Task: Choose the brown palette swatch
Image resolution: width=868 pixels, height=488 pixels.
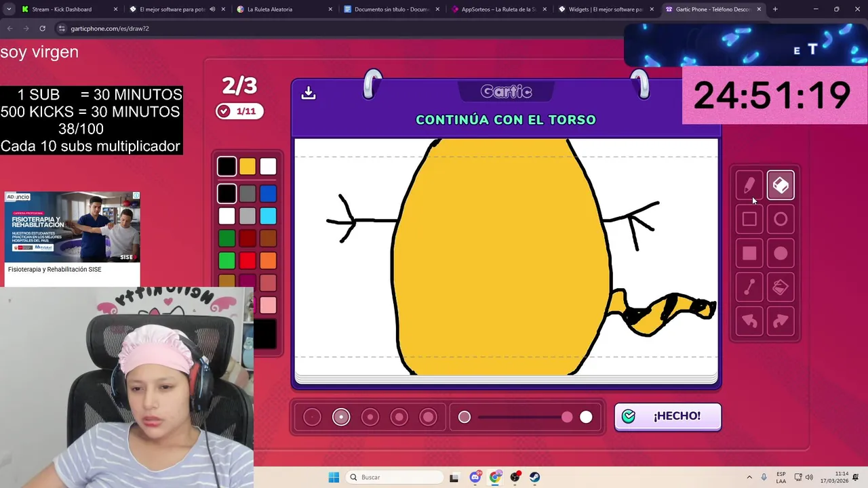Action: tap(269, 238)
